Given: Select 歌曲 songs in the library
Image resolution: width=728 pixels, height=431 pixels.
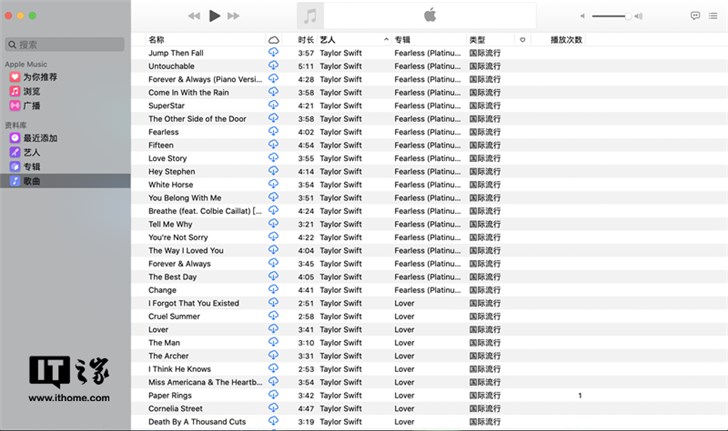Looking at the screenshot, I should [x=65, y=181].
